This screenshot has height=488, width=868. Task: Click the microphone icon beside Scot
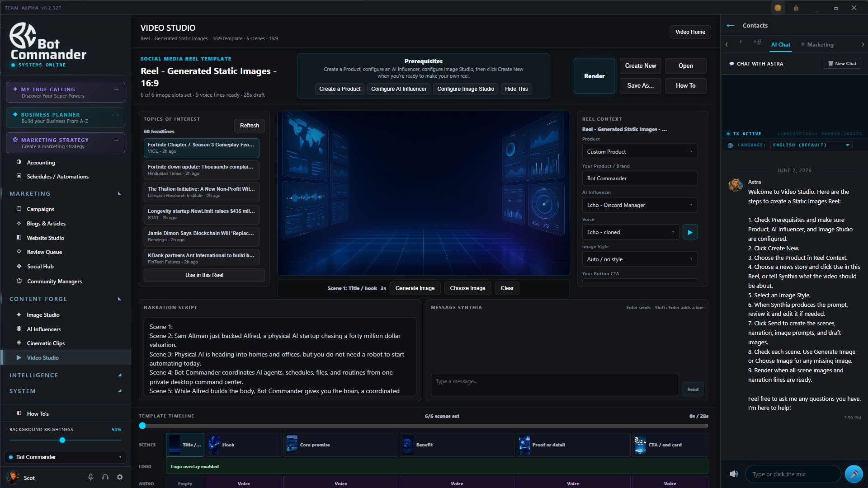[x=91, y=477]
